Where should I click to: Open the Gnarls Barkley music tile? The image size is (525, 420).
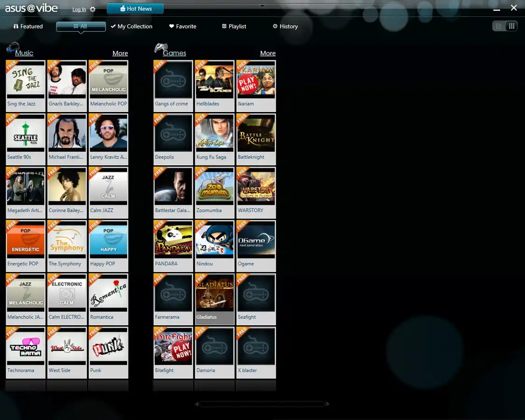pyautogui.click(x=67, y=86)
